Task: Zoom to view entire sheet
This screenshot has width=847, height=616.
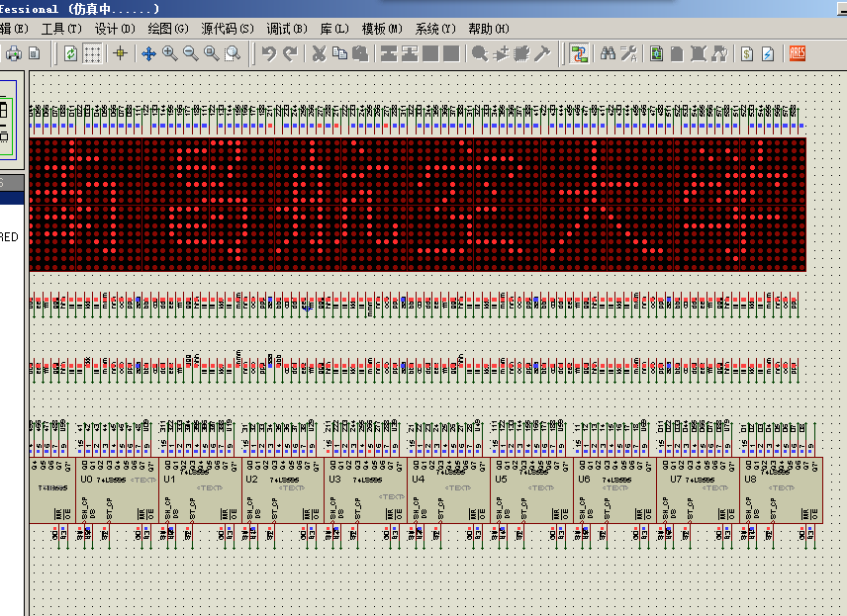Action: click(x=211, y=53)
